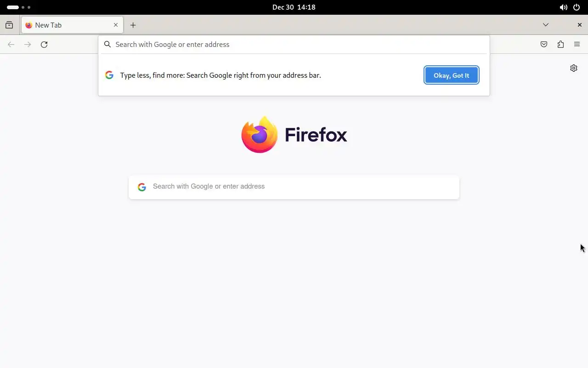Click Google icon in page search box
588x368 pixels.
tap(142, 187)
